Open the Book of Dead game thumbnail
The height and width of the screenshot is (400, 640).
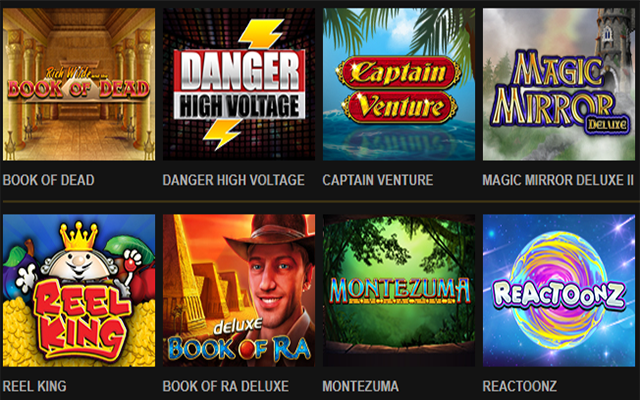(79, 84)
